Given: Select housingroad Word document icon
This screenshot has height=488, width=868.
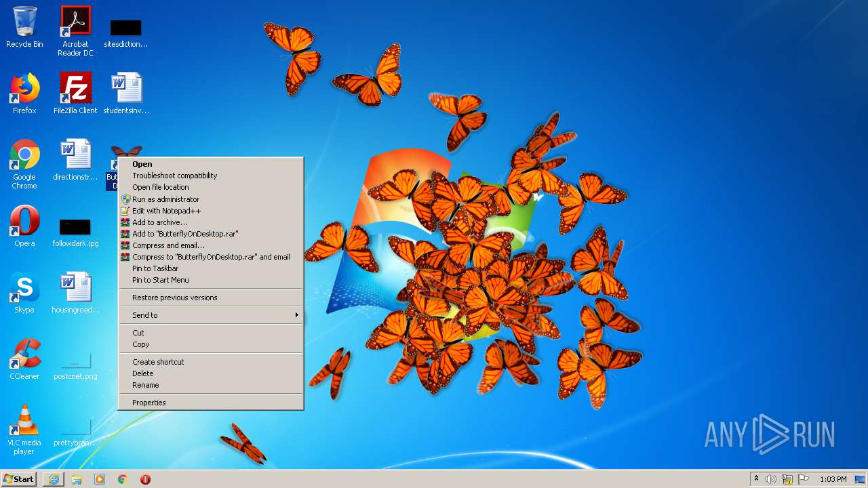Looking at the screenshot, I should click(x=75, y=293).
